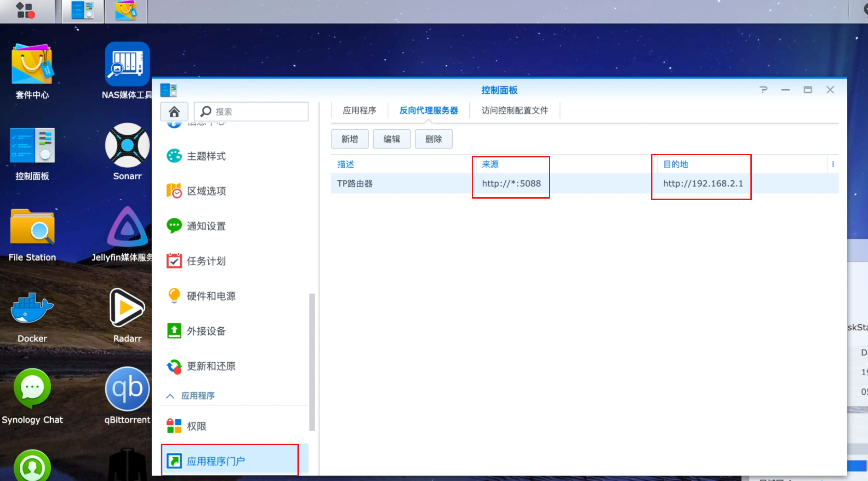This screenshot has height=481, width=868.
Task: Click the main menu icon in taskbar
Action: 26,10
